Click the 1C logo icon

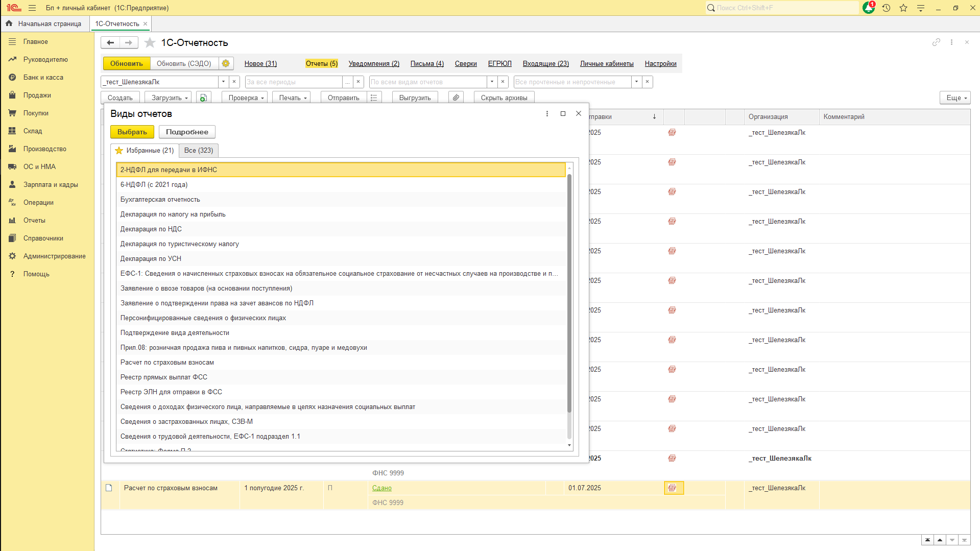pyautogui.click(x=13, y=8)
